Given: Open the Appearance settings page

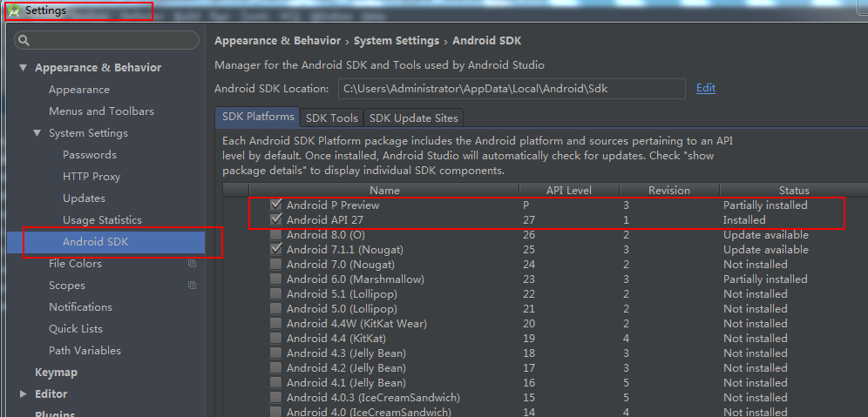Looking at the screenshot, I should pyautogui.click(x=79, y=90).
